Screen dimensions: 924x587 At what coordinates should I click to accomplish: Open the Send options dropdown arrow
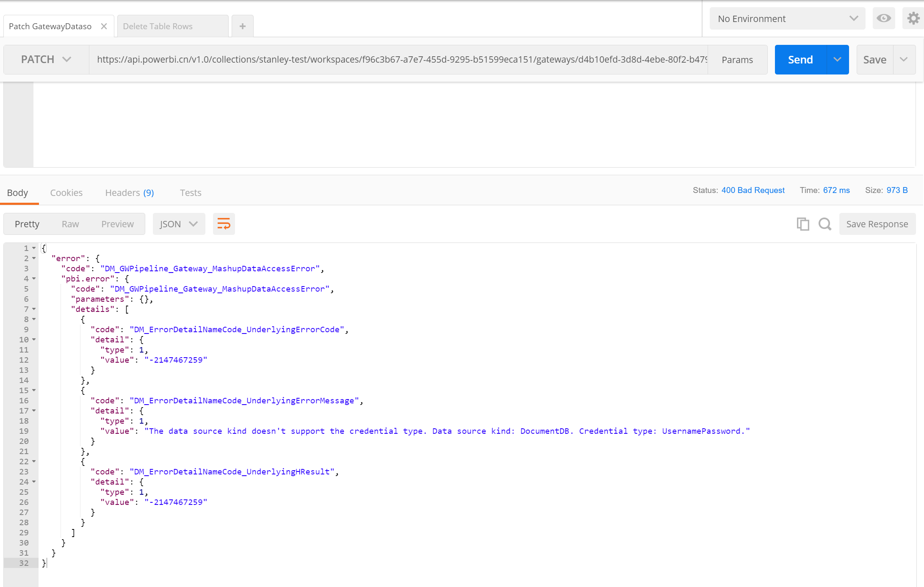837,60
